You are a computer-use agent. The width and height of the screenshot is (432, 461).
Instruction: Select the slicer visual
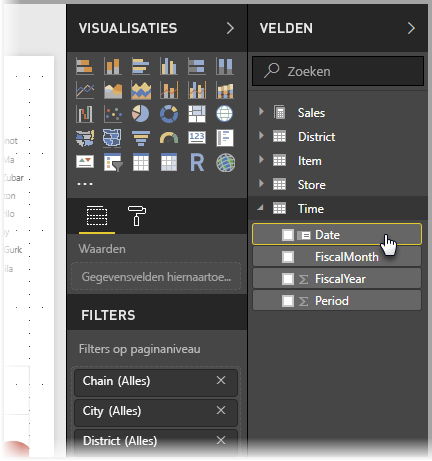[113, 162]
